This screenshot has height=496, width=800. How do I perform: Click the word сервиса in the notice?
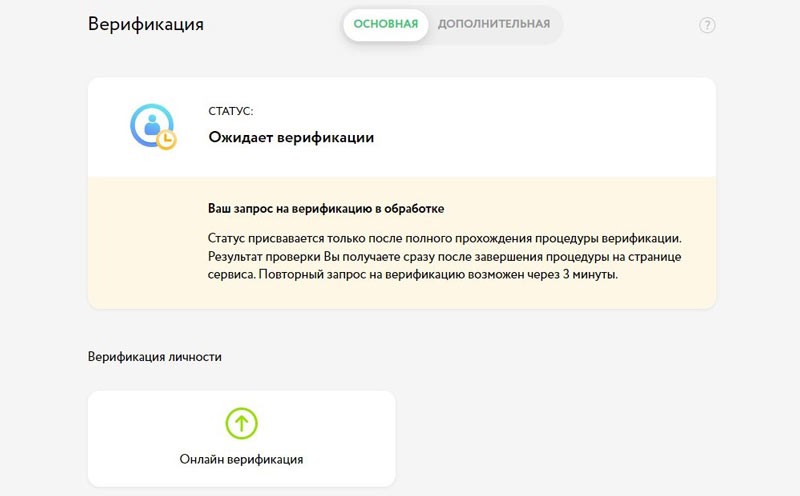[x=231, y=274]
